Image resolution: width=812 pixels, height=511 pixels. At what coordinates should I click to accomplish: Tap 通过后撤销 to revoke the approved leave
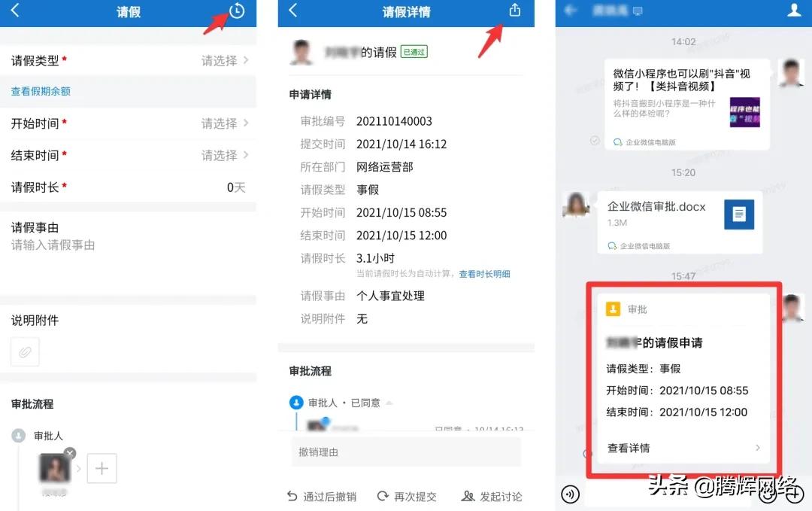322,496
